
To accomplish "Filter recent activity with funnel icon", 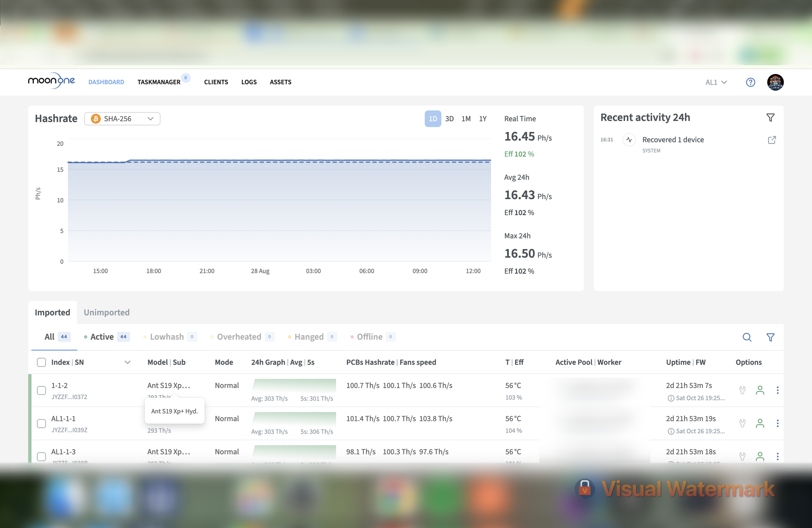I will point(770,118).
